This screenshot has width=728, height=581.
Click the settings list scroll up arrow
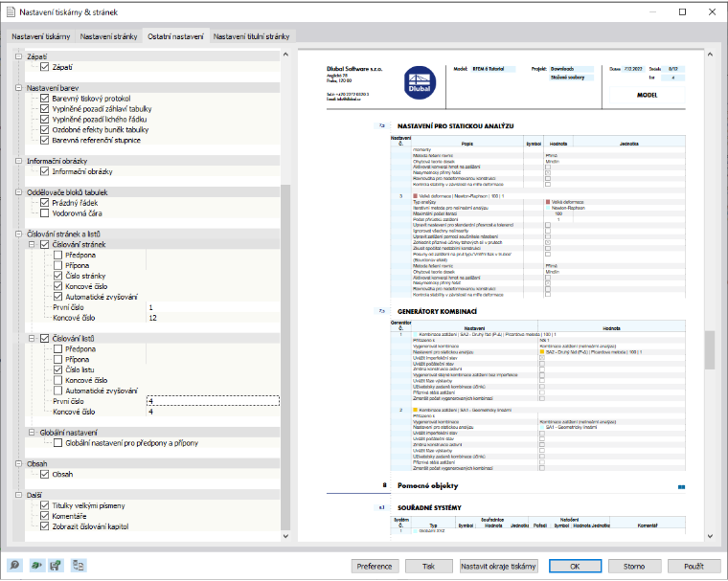285,55
